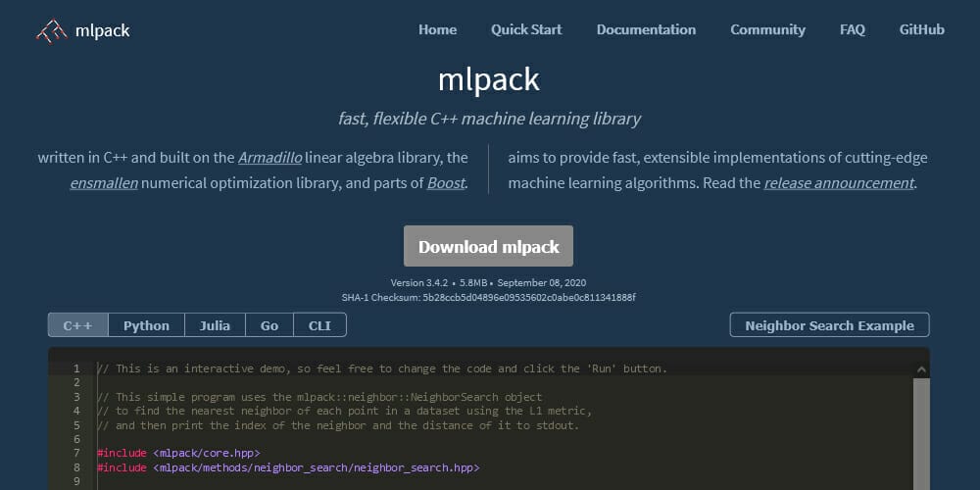Screen dimensions: 980x490
Task: Click comment line mentioning NeighborSearch object
Action: tap(319, 397)
